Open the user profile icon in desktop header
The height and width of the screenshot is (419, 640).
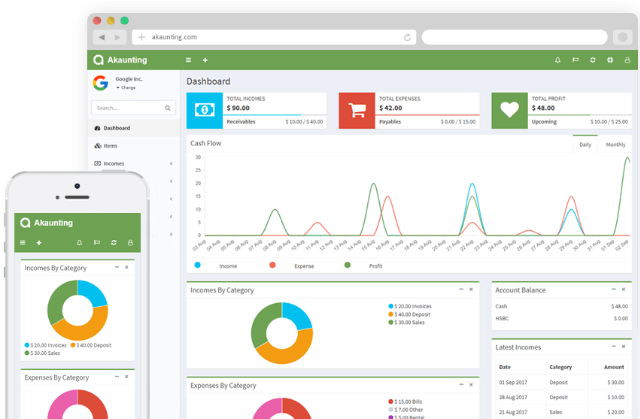coord(627,60)
